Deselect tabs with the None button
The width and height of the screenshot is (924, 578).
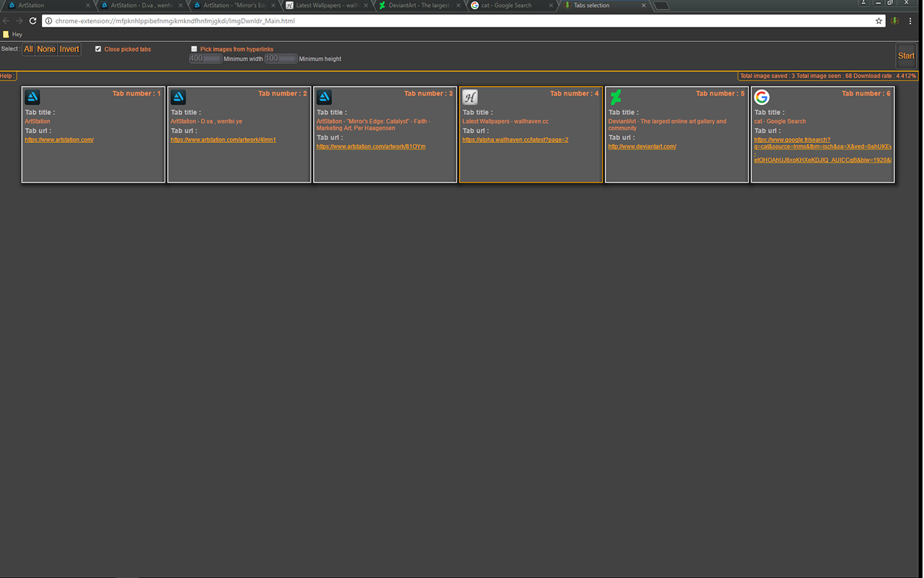click(46, 49)
